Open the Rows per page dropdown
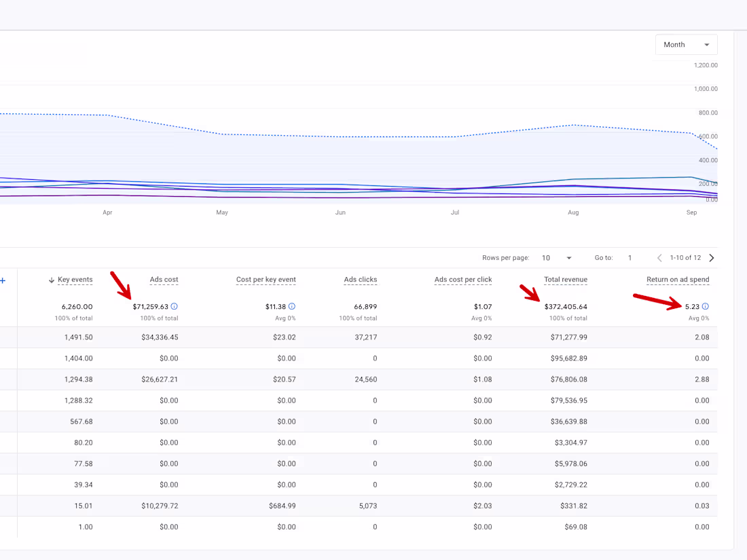This screenshot has height=560, width=747. tap(555, 258)
